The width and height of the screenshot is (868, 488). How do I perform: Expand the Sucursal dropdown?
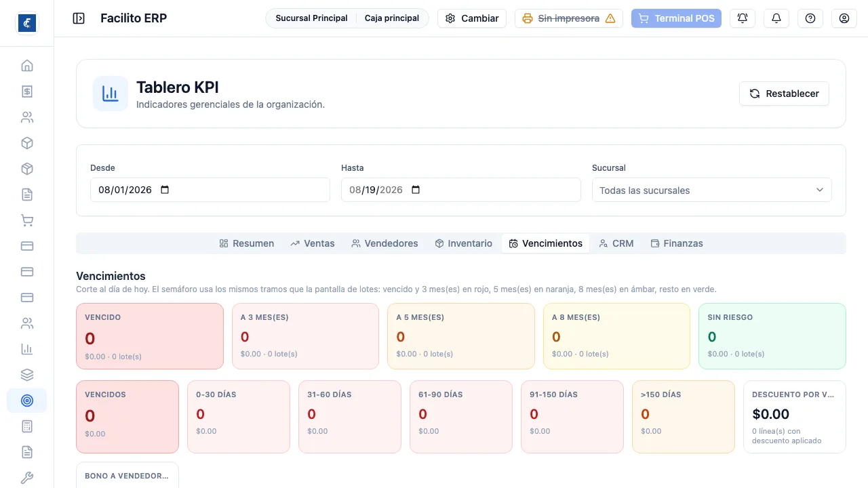712,190
